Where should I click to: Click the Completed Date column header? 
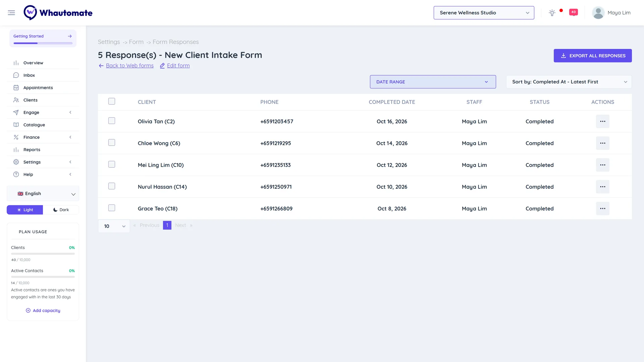pyautogui.click(x=392, y=102)
